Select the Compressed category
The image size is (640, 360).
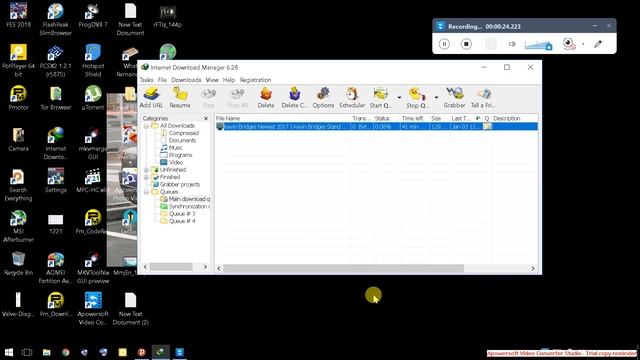(180, 133)
